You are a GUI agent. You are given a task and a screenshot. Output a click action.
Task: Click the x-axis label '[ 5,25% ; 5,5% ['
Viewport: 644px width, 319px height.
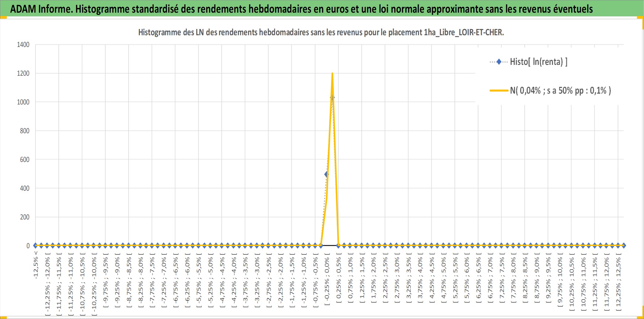[x=455, y=278]
